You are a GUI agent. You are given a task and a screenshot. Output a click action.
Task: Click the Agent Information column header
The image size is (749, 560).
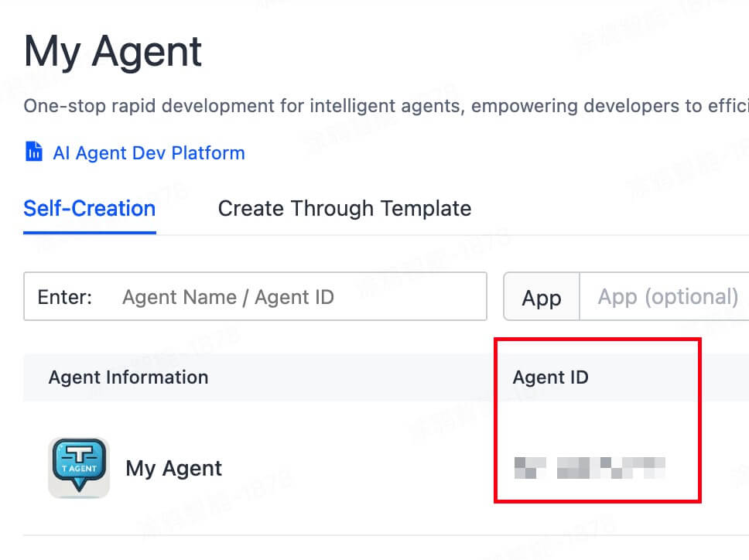point(128,377)
